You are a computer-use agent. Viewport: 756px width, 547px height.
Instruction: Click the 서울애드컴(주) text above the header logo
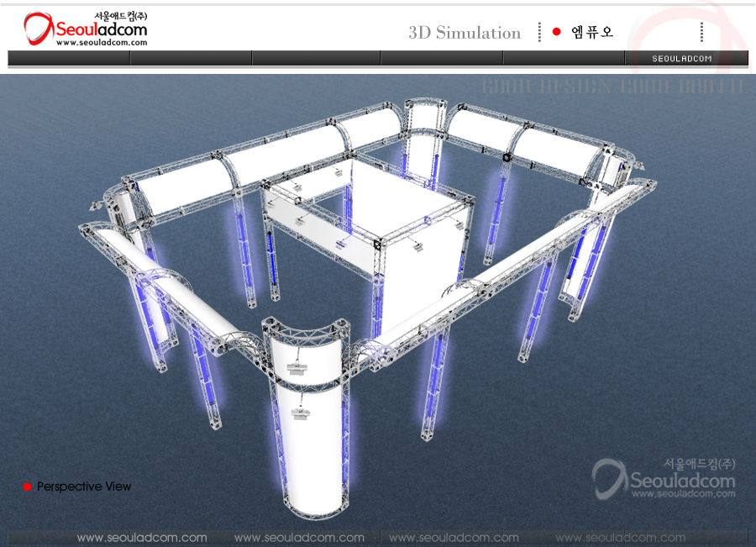[121, 16]
